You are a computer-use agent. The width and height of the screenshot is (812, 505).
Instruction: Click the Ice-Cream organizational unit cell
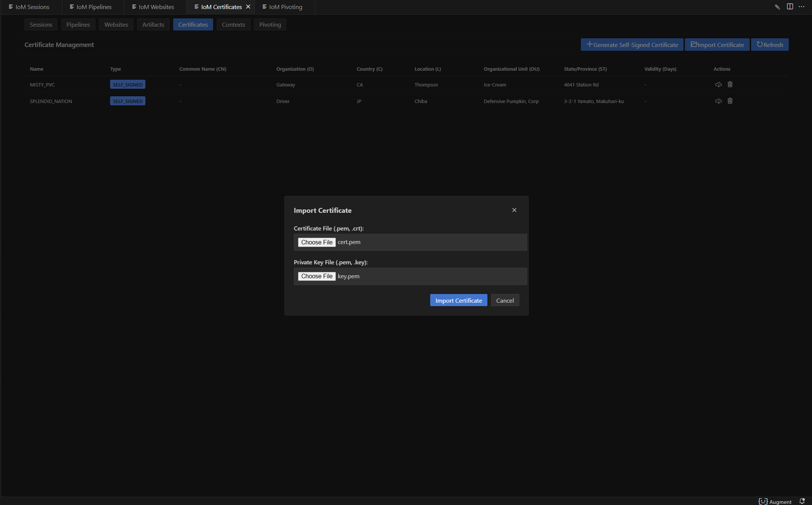[x=495, y=85]
